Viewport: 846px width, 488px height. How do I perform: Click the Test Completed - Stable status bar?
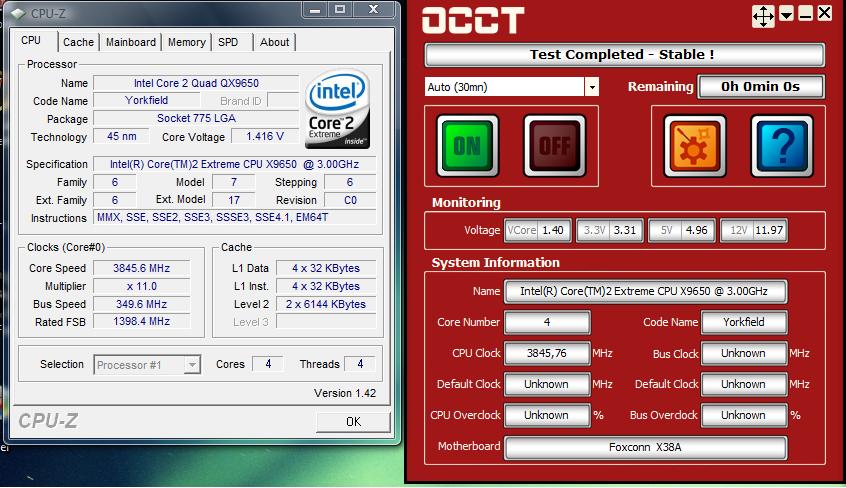tap(624, 55)
